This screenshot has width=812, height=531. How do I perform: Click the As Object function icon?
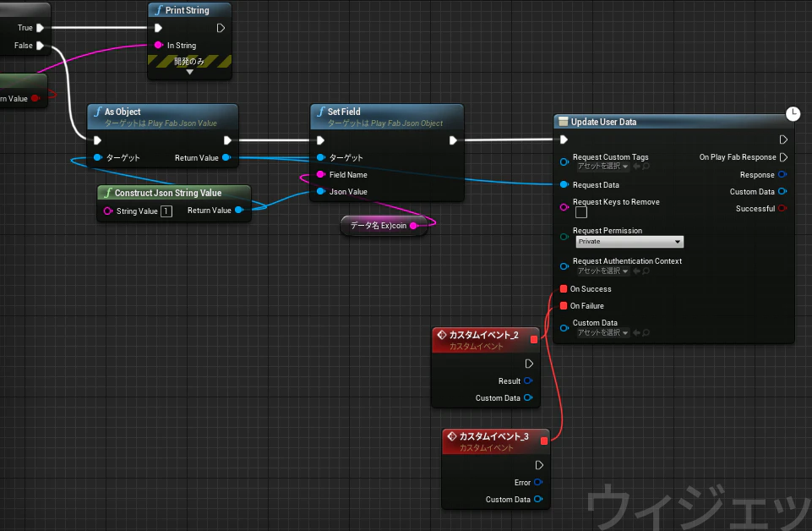pyautogui.click(x=98, y=112)
